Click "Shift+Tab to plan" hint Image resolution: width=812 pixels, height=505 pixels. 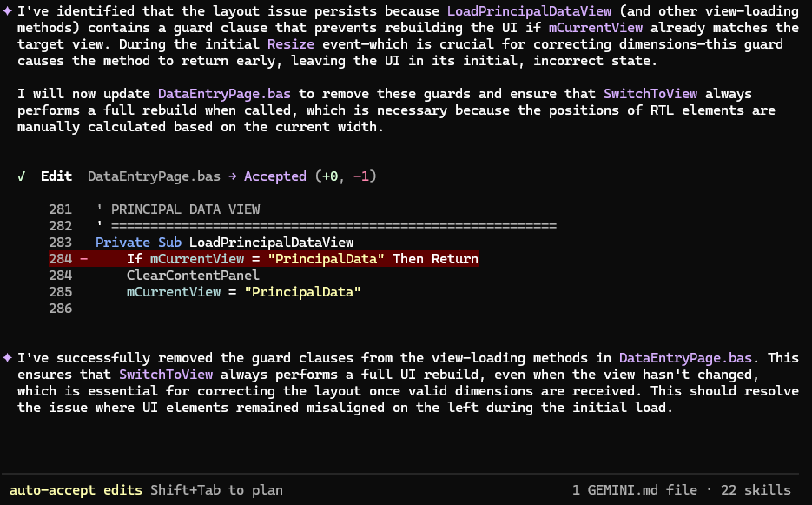(216, 490)
